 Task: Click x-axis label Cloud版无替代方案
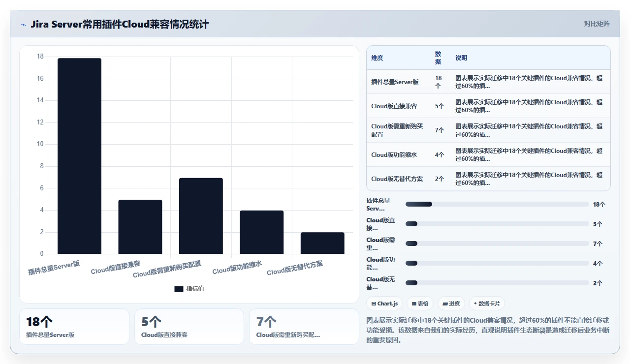click(295, 268)
